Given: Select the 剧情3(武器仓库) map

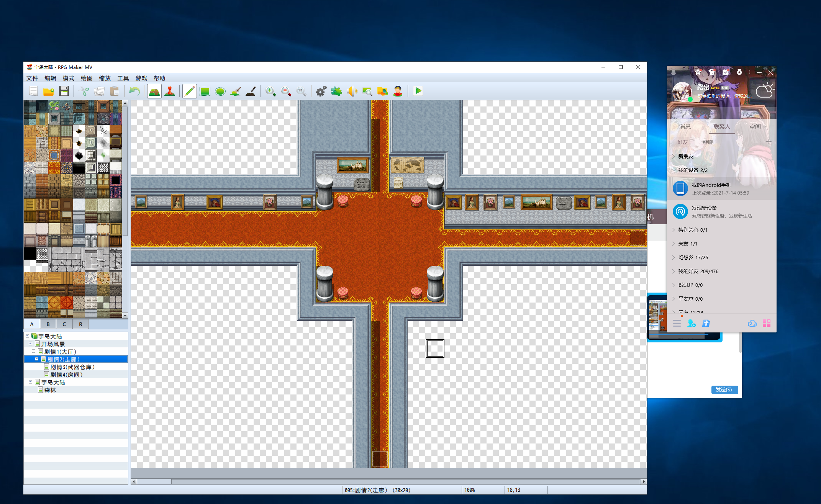Looking at the screenshot, I should pos(72,367).
